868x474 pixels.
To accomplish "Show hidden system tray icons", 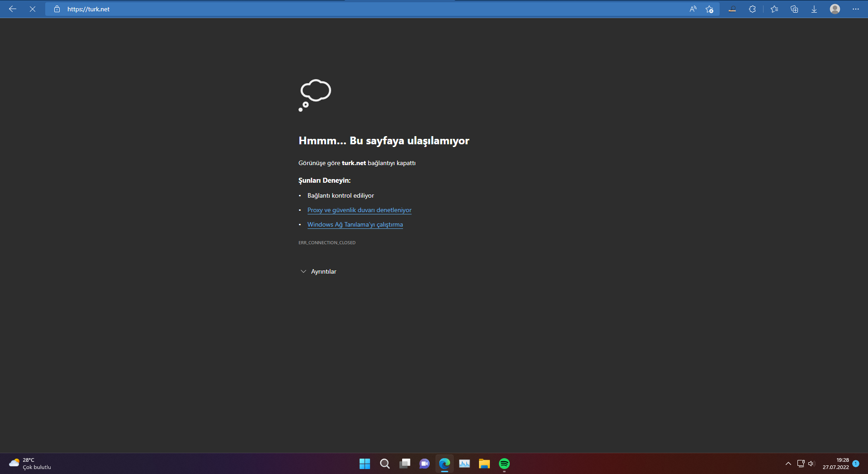I will [788, 464].
